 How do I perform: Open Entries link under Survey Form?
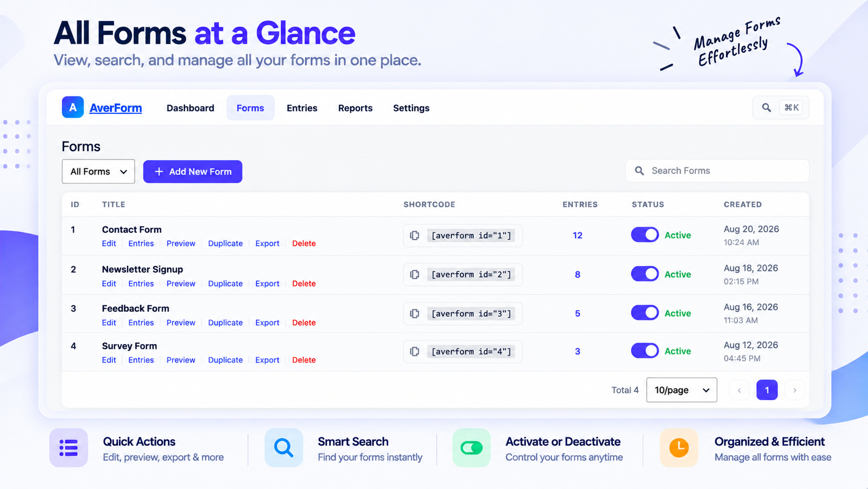click(141, 360)
